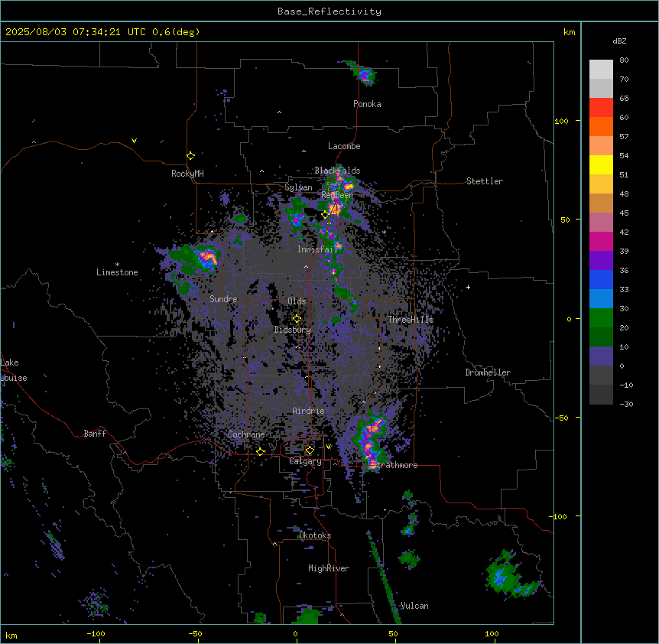Select the light gray 80-70 dBZ legend swatch
The width and height of the screenshot is (659, 644).
tap(601, 70)
